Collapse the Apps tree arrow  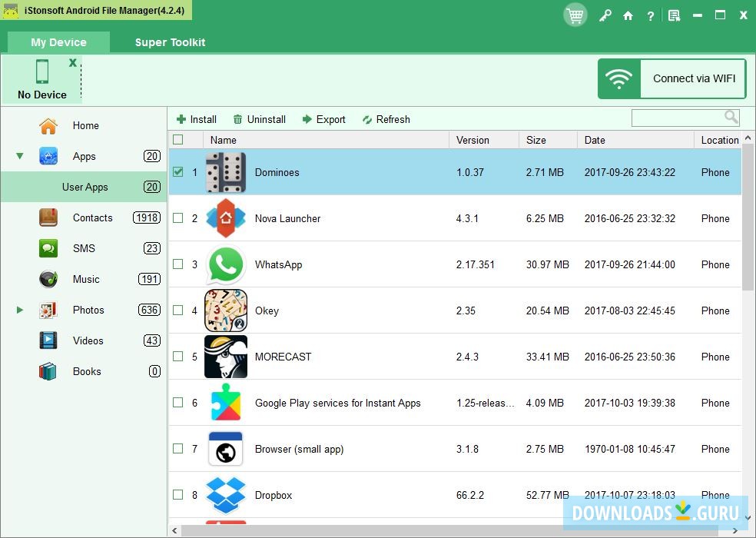click(x=20, y=156)
